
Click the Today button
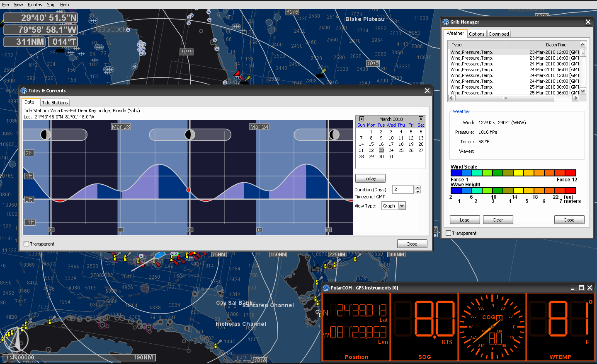370,178
